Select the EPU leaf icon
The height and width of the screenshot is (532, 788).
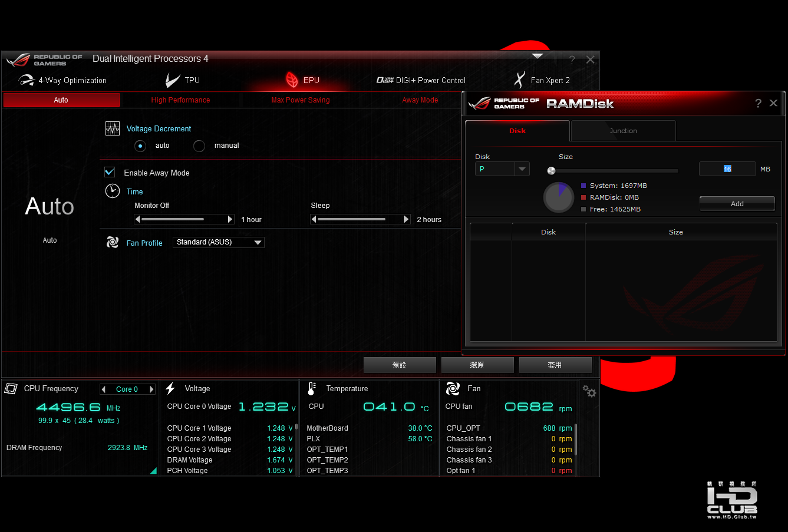click(292, 80)
